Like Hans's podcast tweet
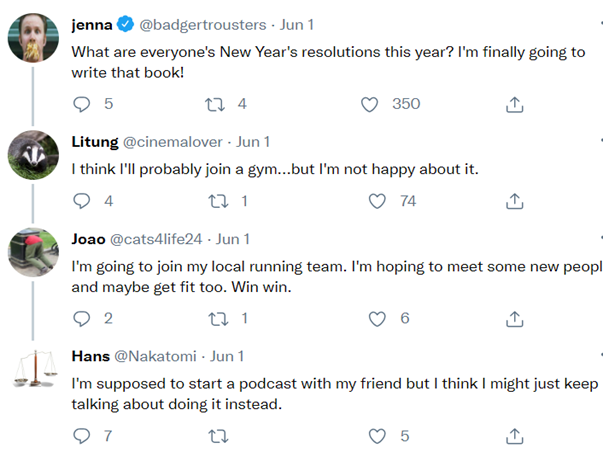 point(377,435)
